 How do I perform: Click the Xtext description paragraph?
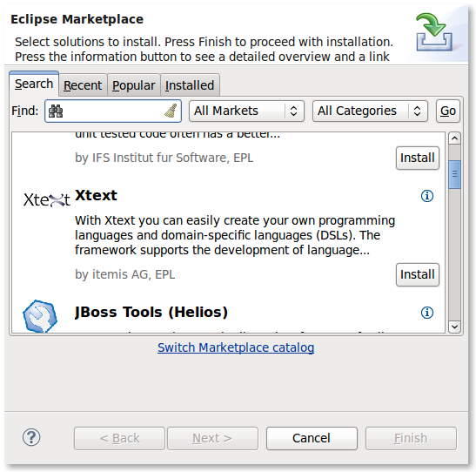235,235
